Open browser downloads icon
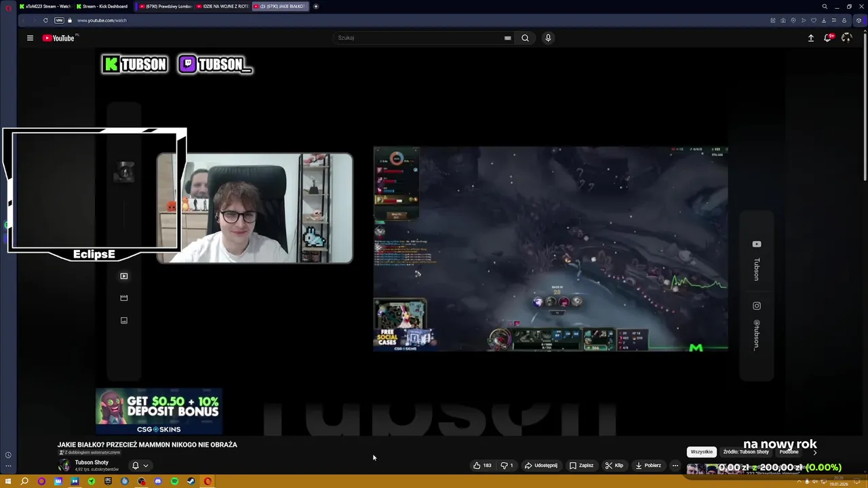 (824, 20)
